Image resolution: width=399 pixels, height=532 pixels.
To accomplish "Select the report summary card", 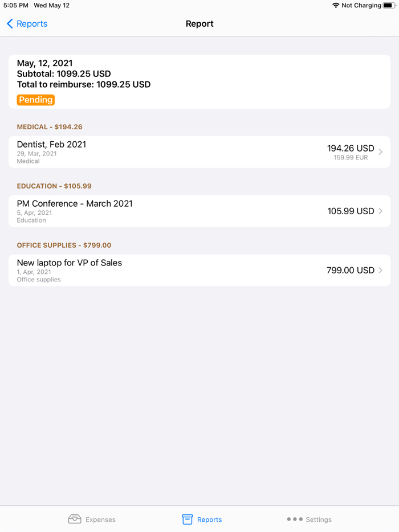I will tap(199, 81).
